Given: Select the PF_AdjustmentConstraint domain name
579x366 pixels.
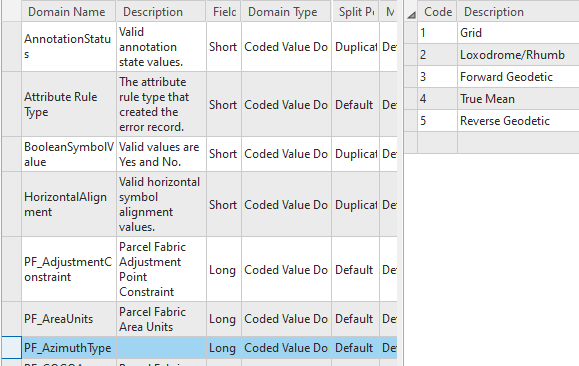Looking at the screenshot, I should (x=69, y=269).
